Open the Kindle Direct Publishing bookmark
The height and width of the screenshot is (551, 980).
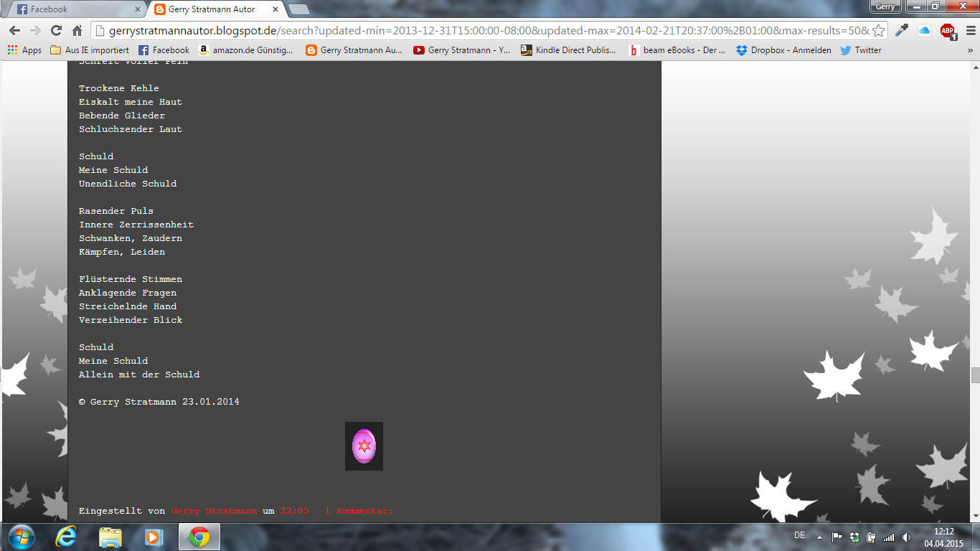point(568,50)
